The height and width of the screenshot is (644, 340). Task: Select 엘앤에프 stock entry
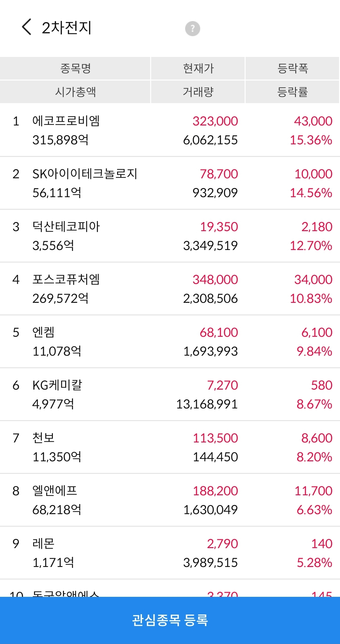170,500
